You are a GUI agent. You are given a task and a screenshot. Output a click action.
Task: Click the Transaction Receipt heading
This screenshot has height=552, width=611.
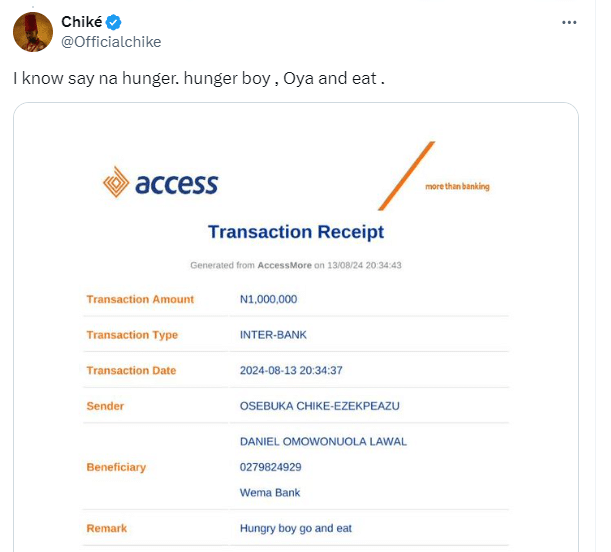[x=295, y=232]
